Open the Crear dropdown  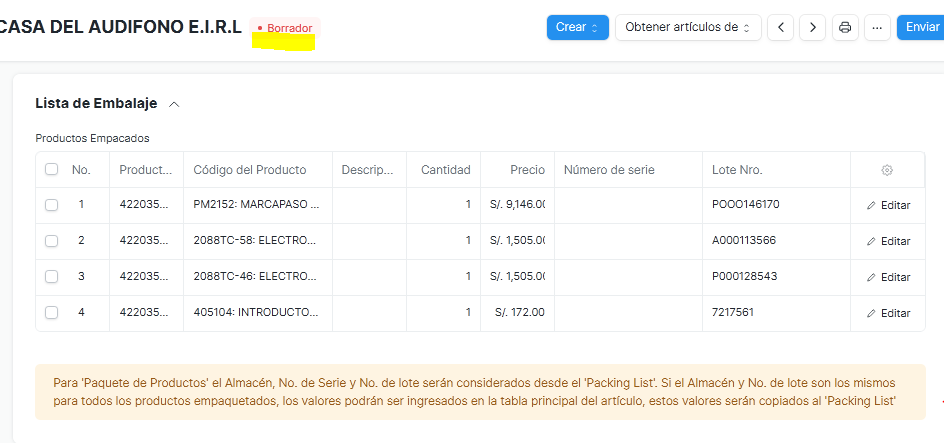tap(577, 27)
